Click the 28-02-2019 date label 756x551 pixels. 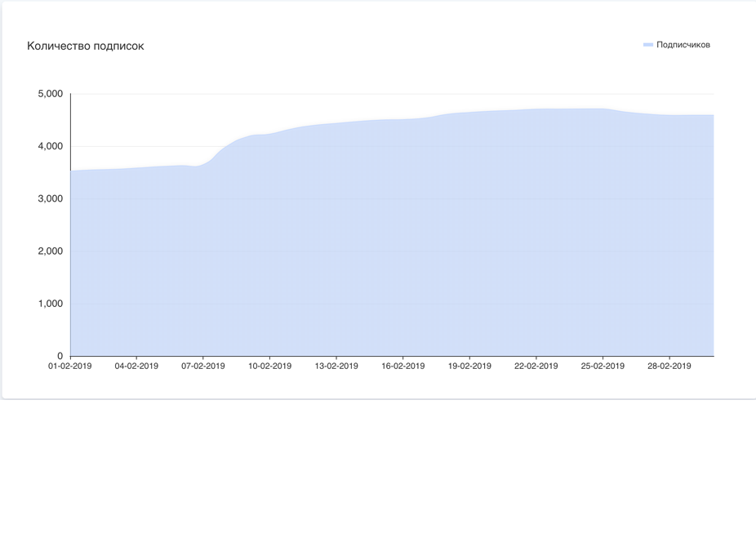[669, 366]
